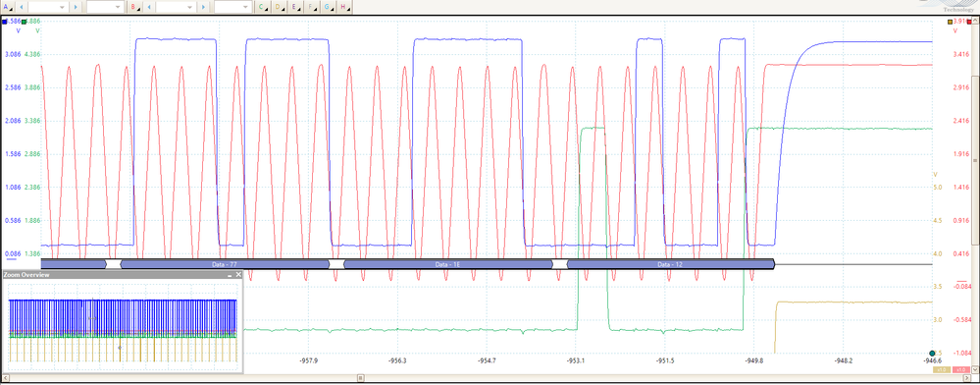Image resolution: width=980 pixels, height=385 pixels.
Task: Open channel F options button
Action: (312, 7)
